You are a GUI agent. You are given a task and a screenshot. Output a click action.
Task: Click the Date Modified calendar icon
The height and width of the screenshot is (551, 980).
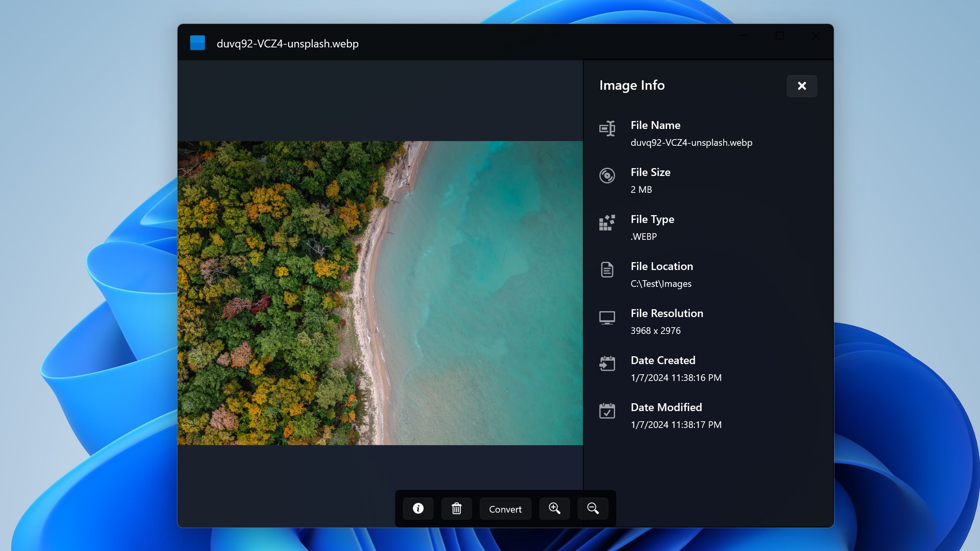coord(607,411)
